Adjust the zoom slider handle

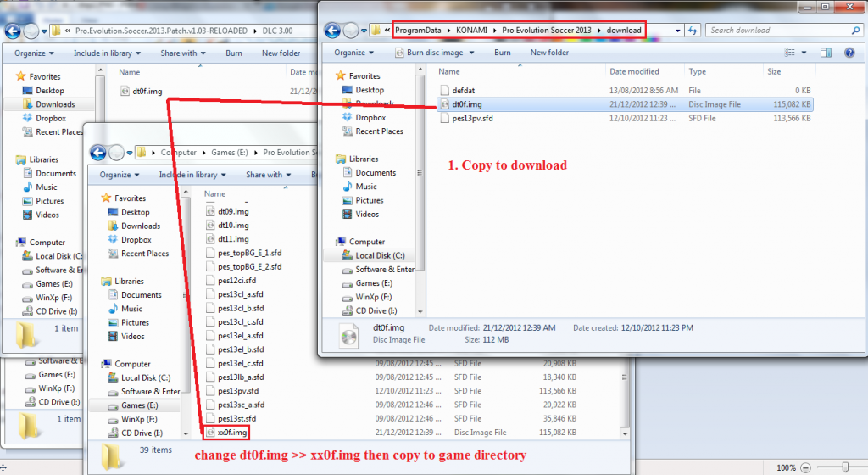pos(845,468)
